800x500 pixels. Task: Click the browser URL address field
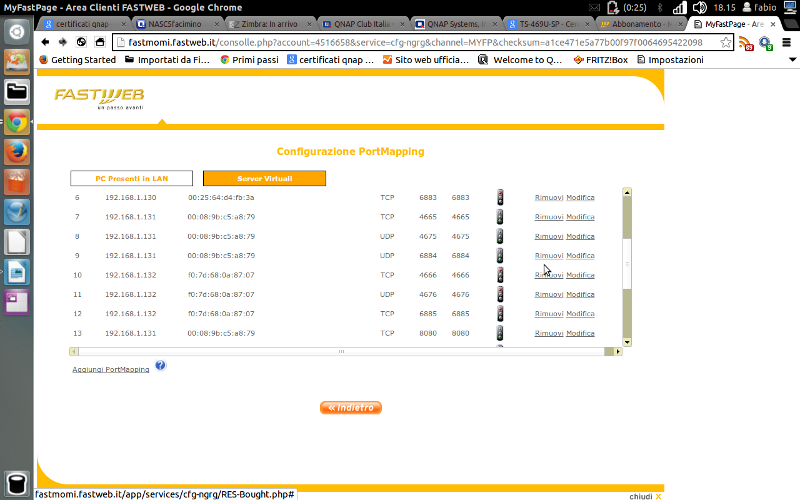tap(410, 43)
